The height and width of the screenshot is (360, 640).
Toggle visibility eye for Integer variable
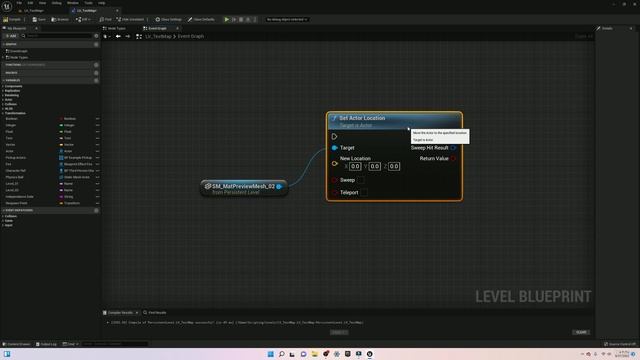click(98, 125)
